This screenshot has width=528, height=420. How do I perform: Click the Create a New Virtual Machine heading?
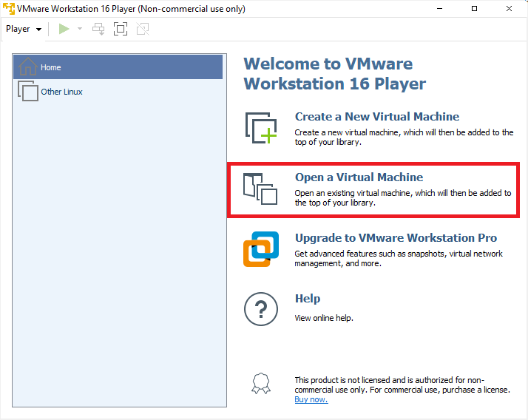(x=376, y=117)
